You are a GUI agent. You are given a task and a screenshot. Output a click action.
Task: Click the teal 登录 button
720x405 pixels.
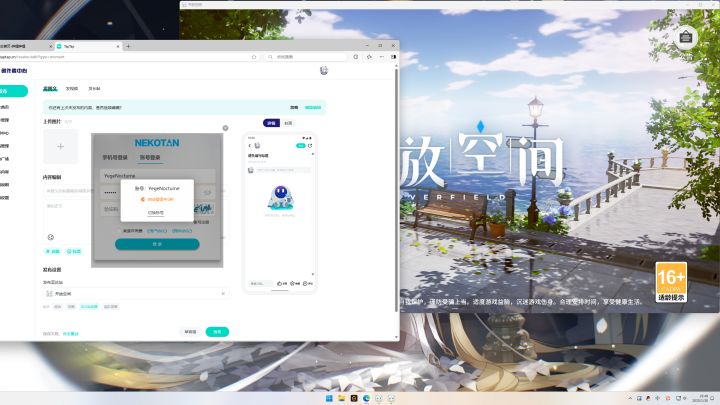click(x=157, y=244)
